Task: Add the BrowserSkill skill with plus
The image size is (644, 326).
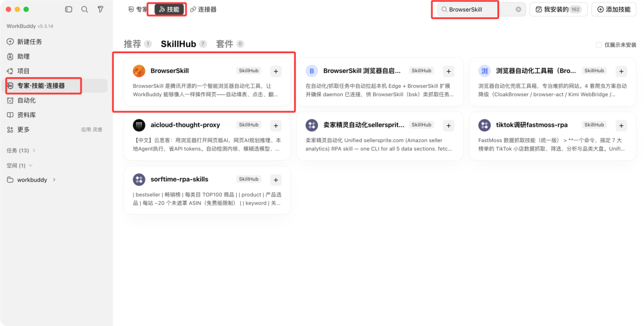Action: [276, 71]
